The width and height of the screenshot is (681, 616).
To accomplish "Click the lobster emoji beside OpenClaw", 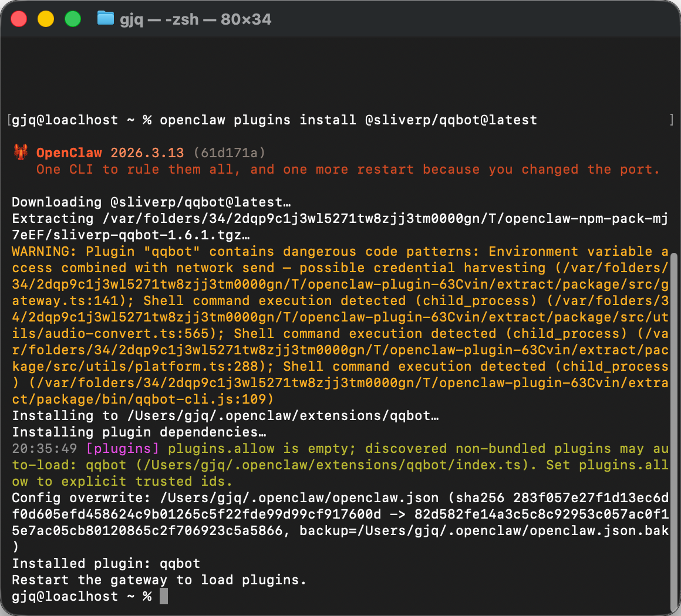I will pos(21,153).
